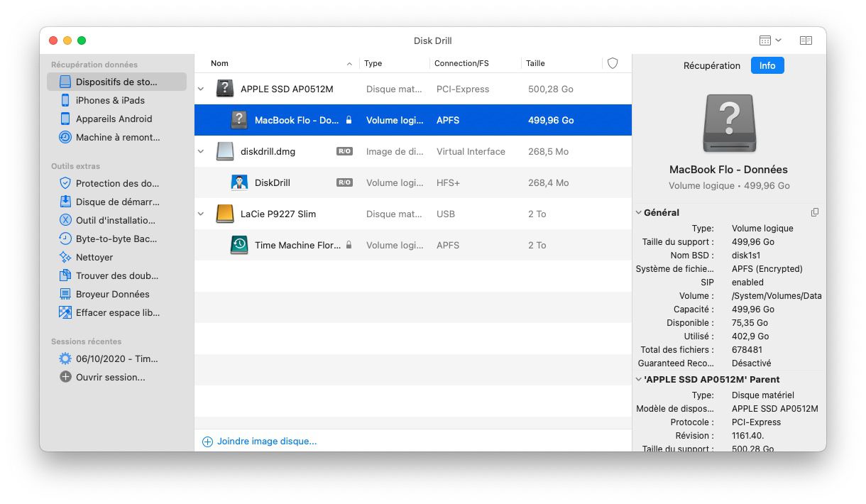Click the Joindre image disque link

coord(266,441)
